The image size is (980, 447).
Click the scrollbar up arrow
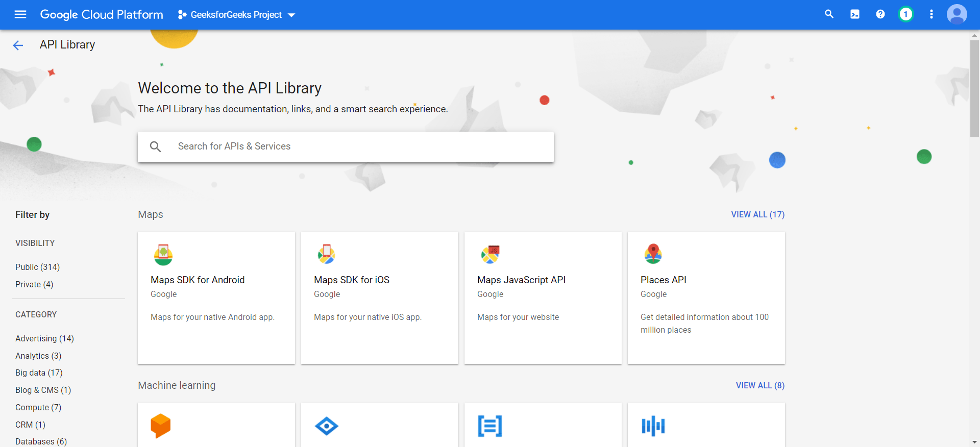tap(974, 35)
